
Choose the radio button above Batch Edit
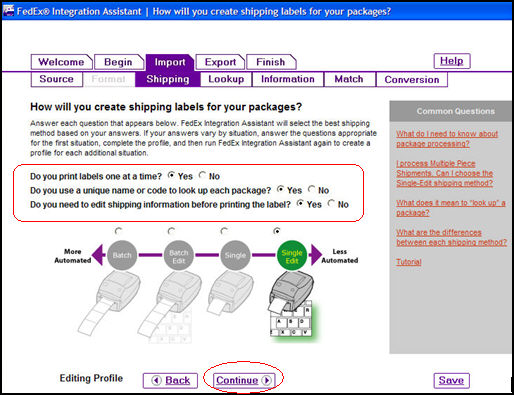[171, 231]
